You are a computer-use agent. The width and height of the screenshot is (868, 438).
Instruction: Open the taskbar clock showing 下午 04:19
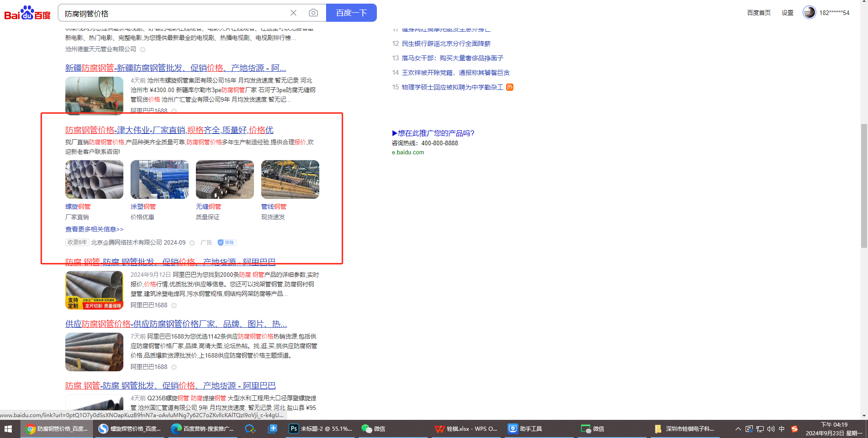point(834,429)
